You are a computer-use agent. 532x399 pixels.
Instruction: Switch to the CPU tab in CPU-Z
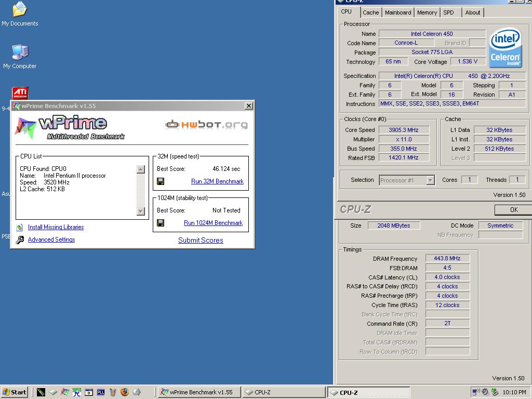[347, 11]
